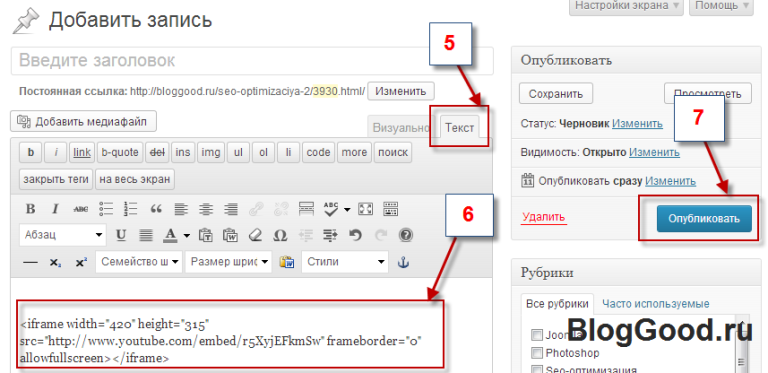Insert special character with the Omega icon
Image resolution: width=768 pixels, height=373 pixels.
tap(280, 235)
